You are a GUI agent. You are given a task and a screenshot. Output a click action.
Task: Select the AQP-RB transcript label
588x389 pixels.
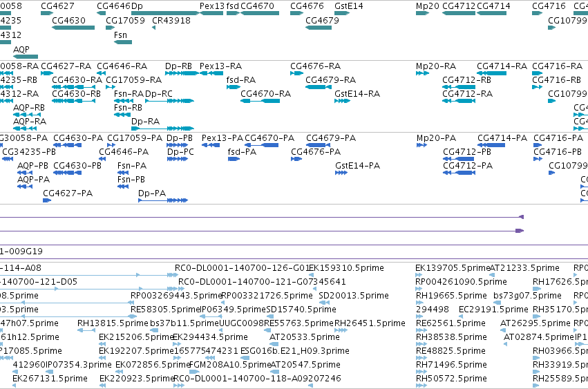(29, 108)
